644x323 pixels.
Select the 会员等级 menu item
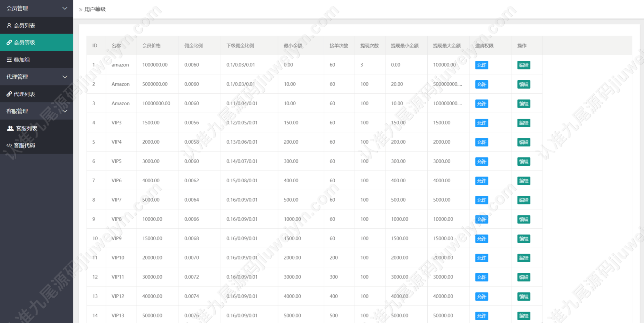pyautogui.click(x=36, y=43)
